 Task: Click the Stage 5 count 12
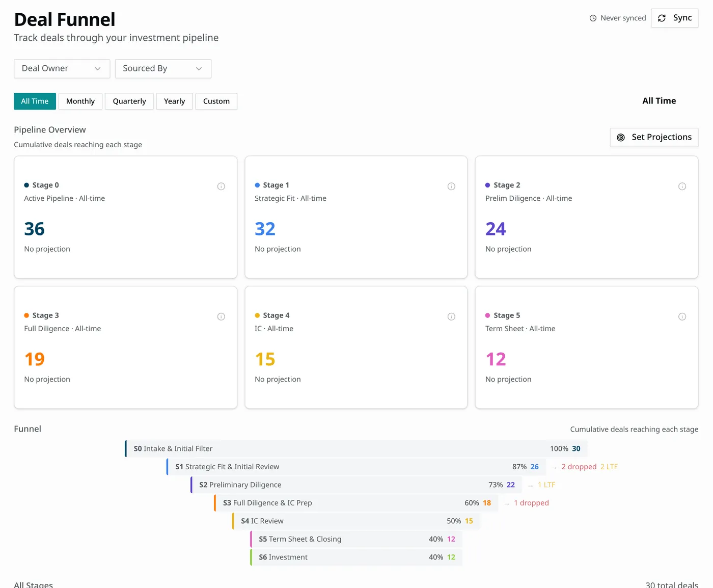pyautogui.click(x=496, y=360)
